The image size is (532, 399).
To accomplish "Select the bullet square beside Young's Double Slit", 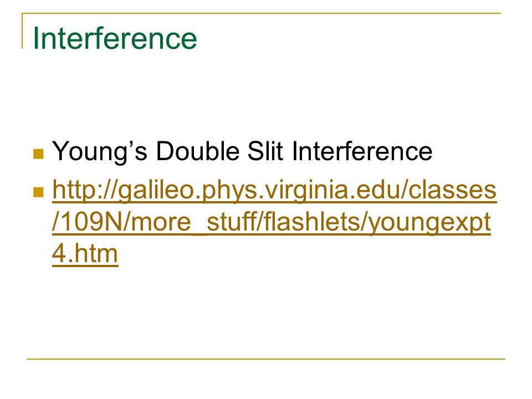I will (x=38, y=154).
